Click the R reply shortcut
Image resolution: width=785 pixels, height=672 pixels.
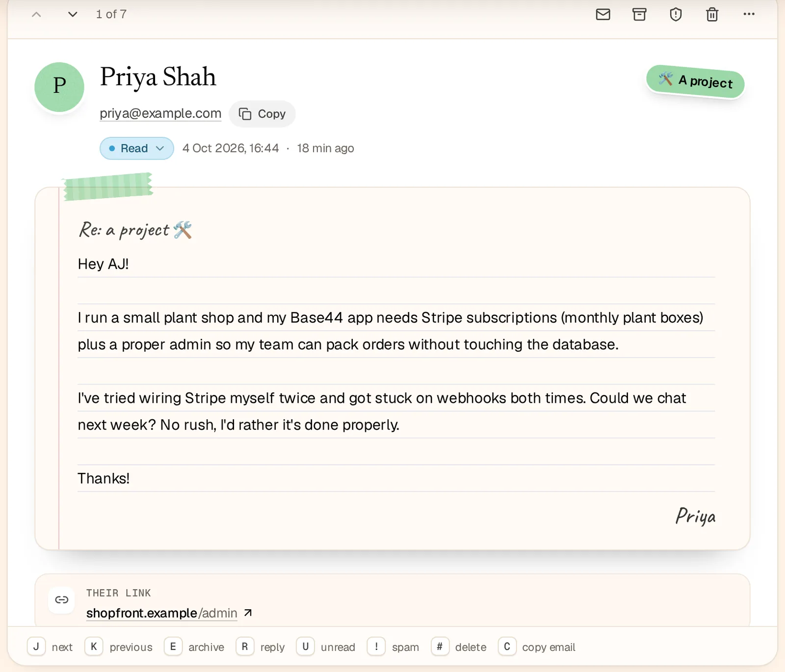point(261,646)
